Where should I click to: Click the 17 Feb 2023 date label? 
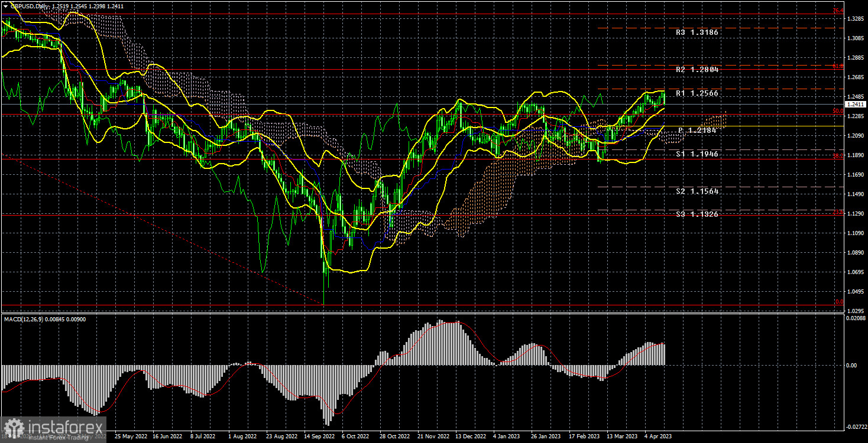(x=584, y=437)
